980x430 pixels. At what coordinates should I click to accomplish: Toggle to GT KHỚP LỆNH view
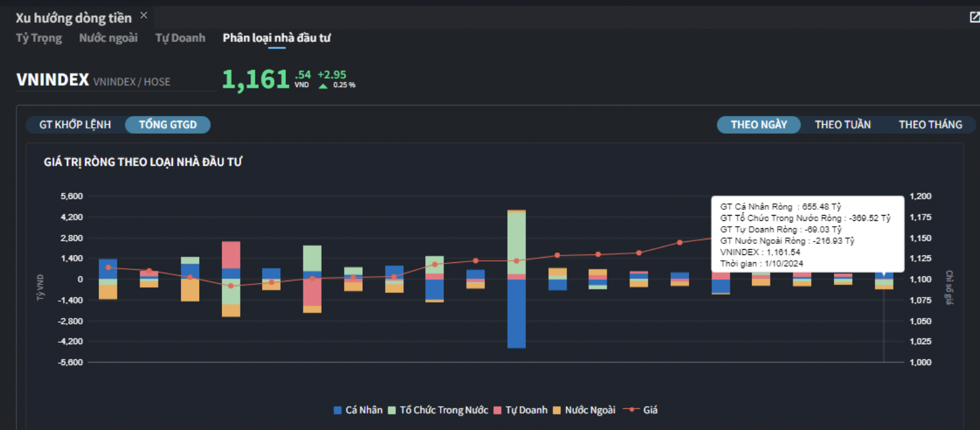coord(75,125)
